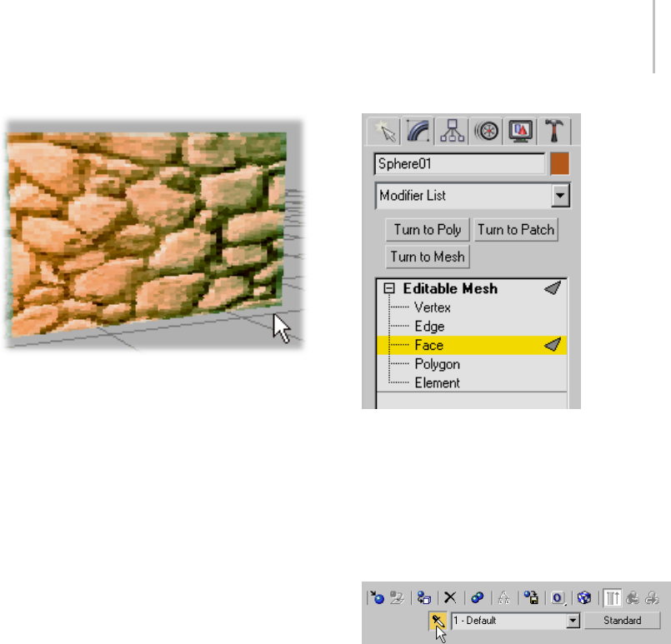Select the Vertex sub-object level
The height and width of the screenshot is (644, 671).
tap(433, 307)
